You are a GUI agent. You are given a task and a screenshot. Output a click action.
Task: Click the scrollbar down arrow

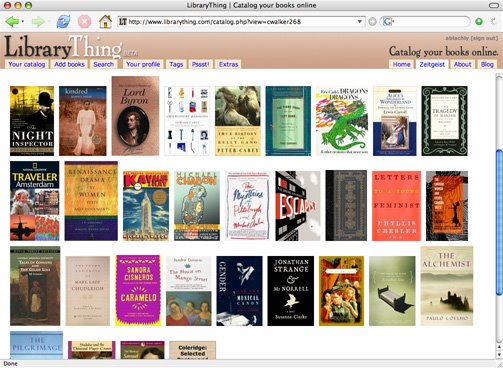(x=499, y=355)
